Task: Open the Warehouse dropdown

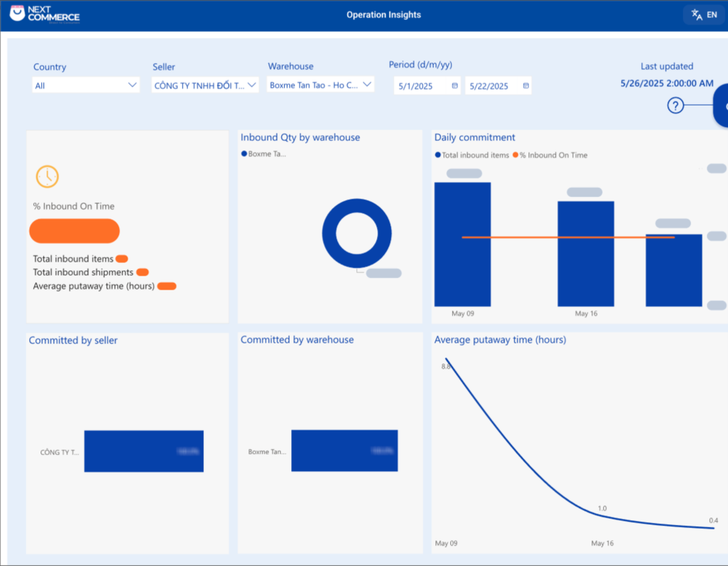Action: (367, 84)
